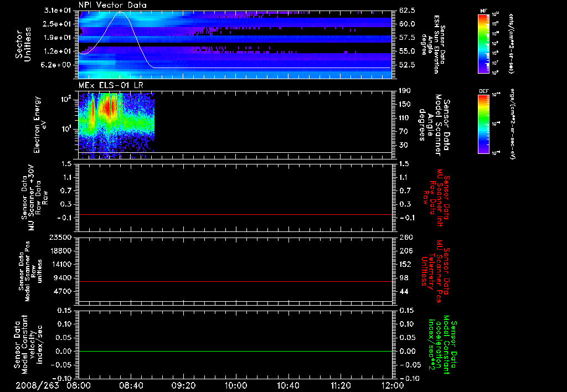This screenshot has width=567, height=392.
Task: Click the 08:00 time axis label
Action: [79, 385]
